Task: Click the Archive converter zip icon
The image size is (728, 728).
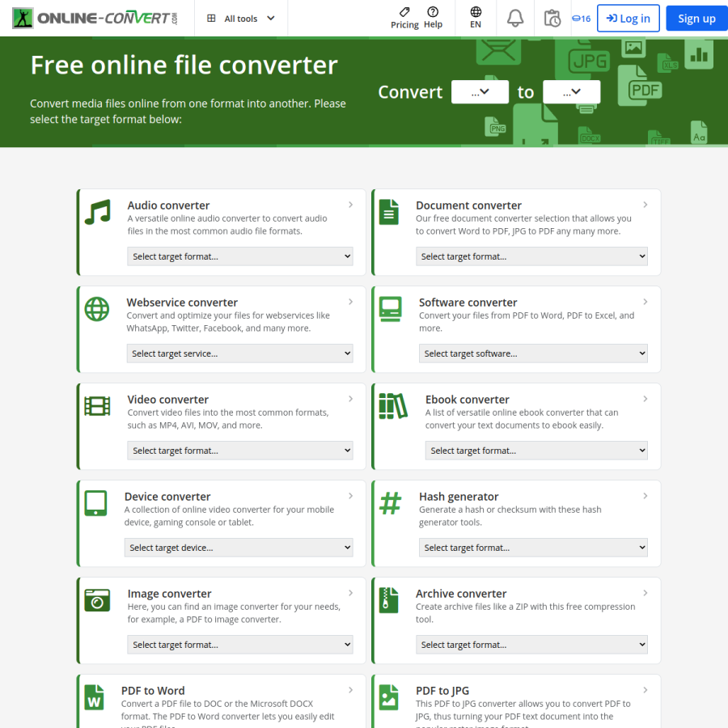Action: point(388,600)
